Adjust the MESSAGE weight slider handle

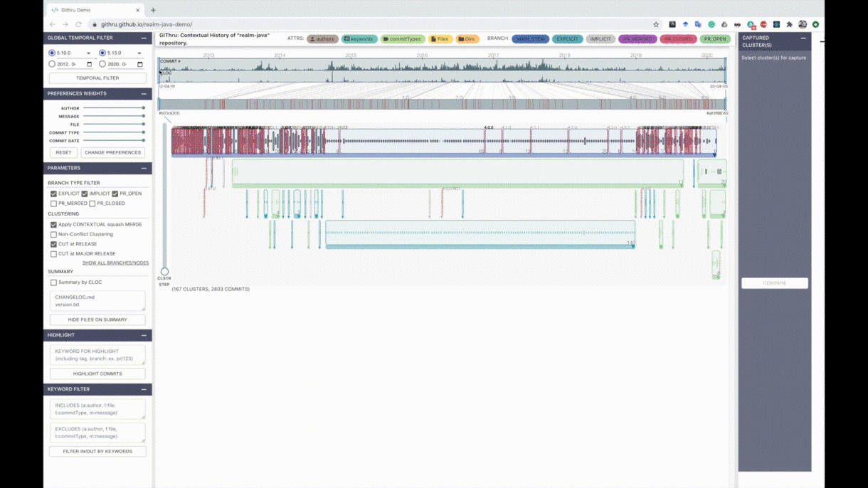tap(144, 116)
